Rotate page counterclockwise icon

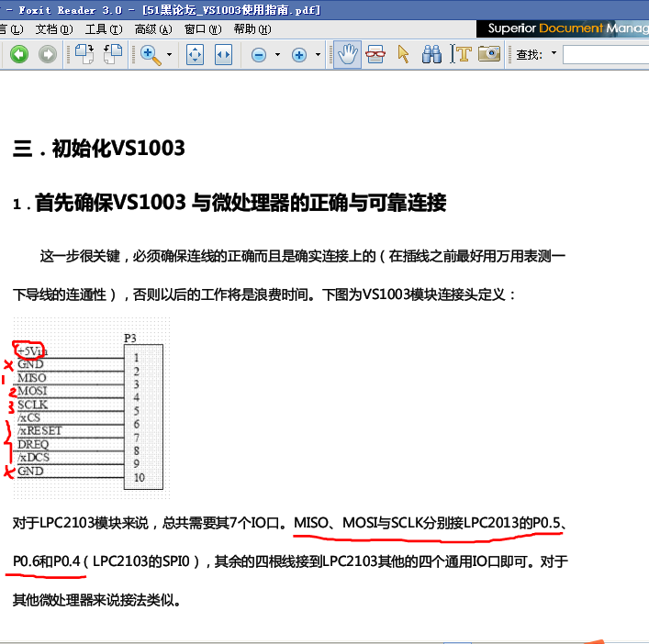coord(113,54)
